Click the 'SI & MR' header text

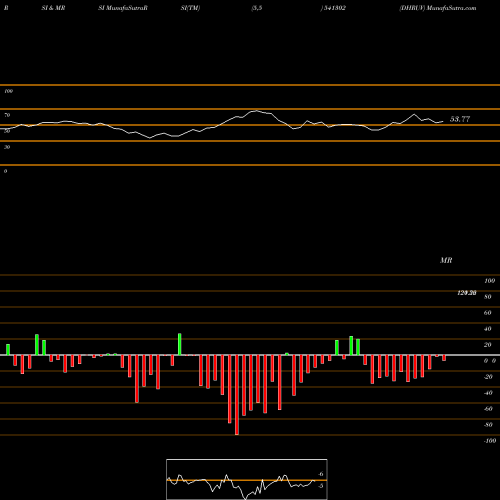point(53,8)
